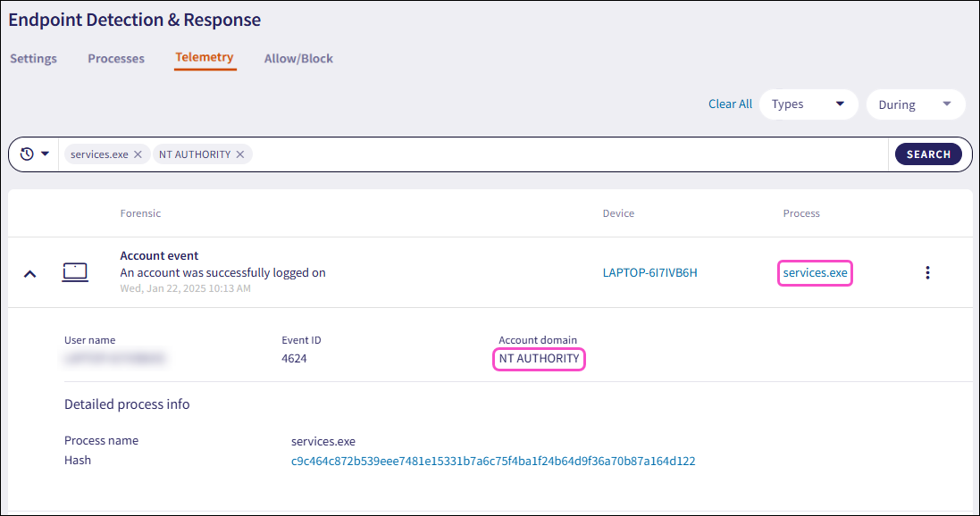980x516 pixels.
Task: Select the Telemetry tab
Action: [205, 57]
